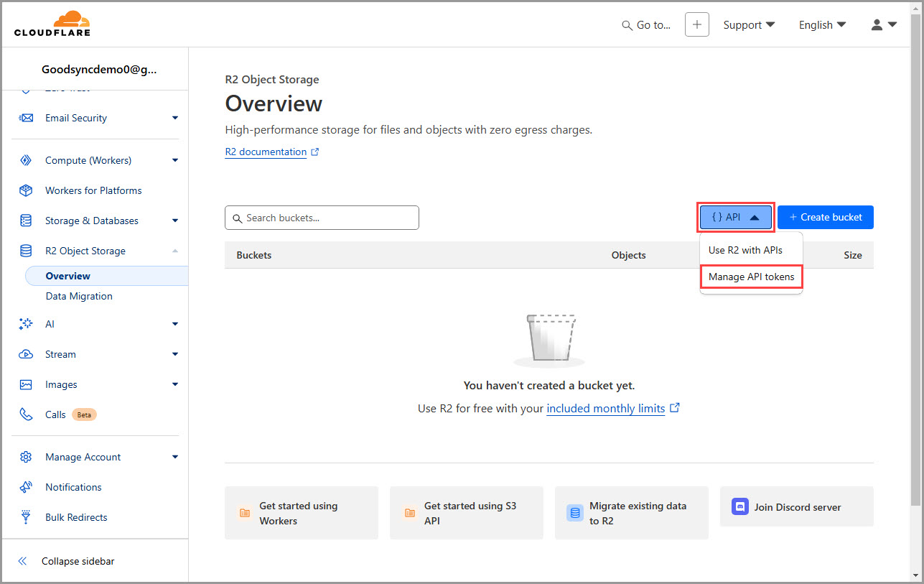Click the Search buckets input field
Viewport: 924px width, 584px height.
(322, 218)
